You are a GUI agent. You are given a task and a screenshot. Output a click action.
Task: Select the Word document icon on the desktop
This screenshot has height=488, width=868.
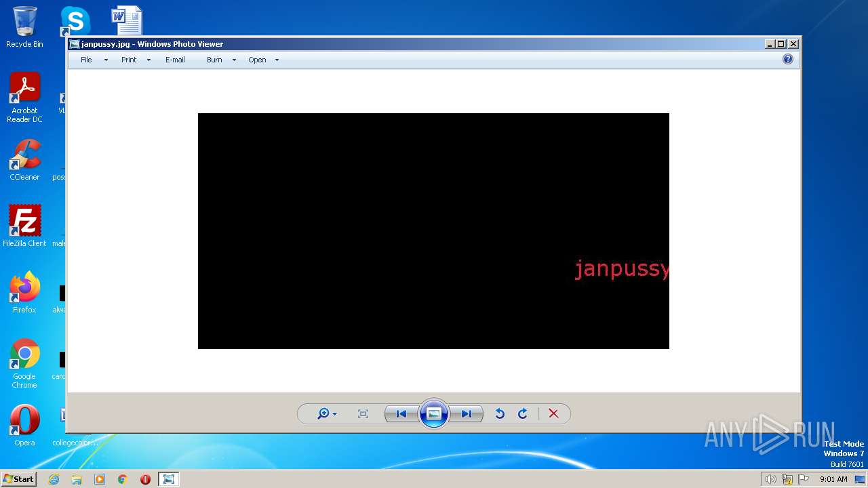coord(127,20)
